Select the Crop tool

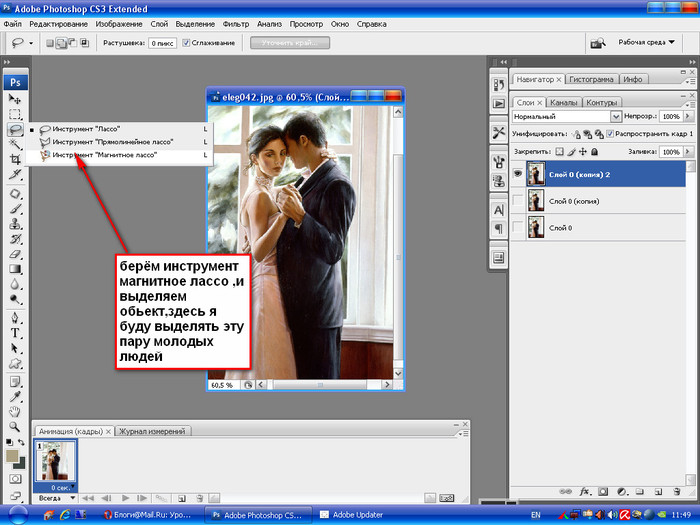pyautogui.click(x=15, y=159)
